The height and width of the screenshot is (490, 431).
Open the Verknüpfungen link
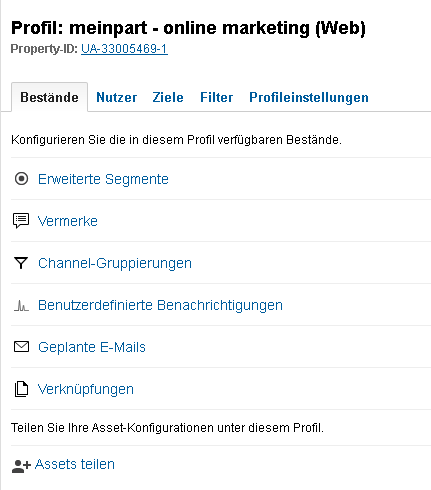[x=86, y=389]
